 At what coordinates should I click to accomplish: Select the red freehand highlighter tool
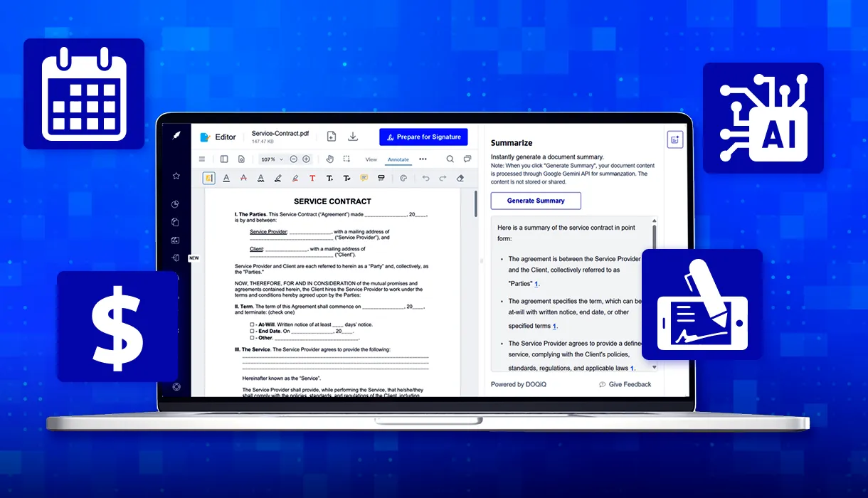tap(295, 179)
